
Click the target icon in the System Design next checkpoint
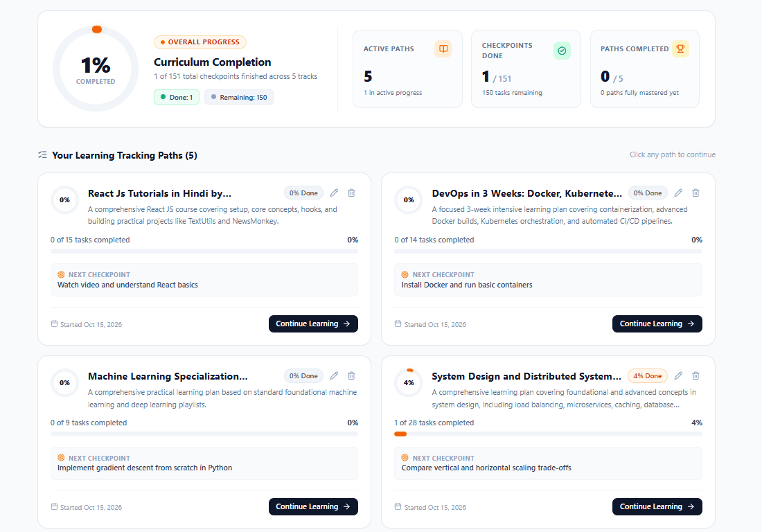click(x=405, y=458)
